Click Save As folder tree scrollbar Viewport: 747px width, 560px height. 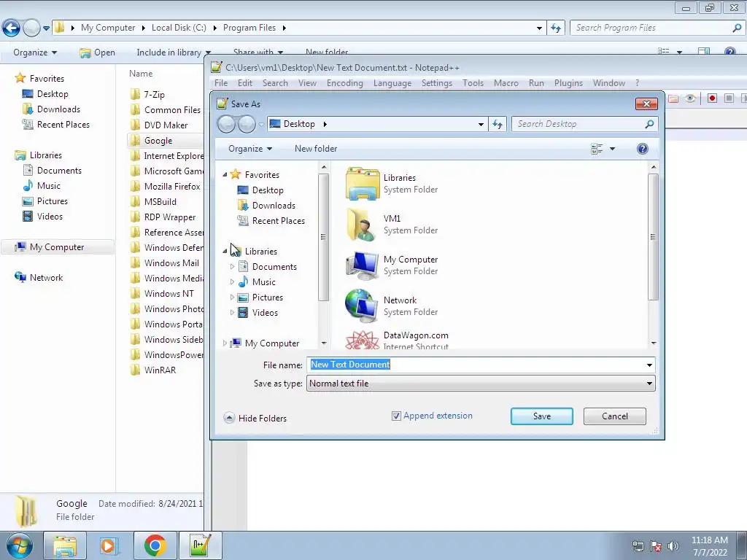(x=323, y=237)
